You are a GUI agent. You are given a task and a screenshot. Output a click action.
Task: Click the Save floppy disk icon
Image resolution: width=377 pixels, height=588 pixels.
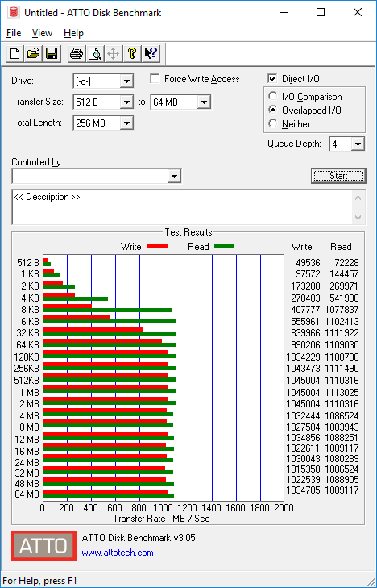(52, 53)
